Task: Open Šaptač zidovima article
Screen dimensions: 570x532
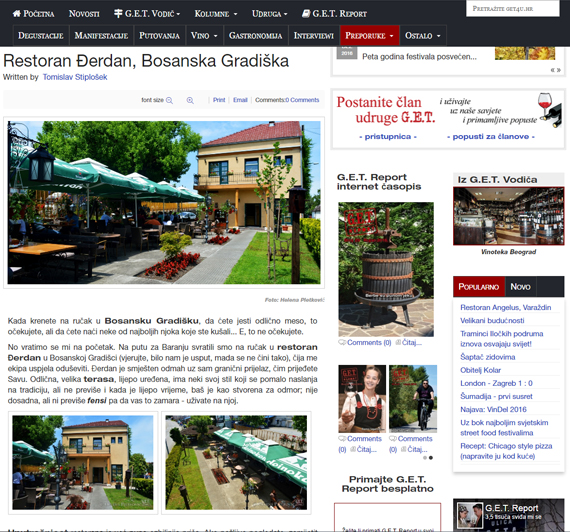Action: point(487,357)
